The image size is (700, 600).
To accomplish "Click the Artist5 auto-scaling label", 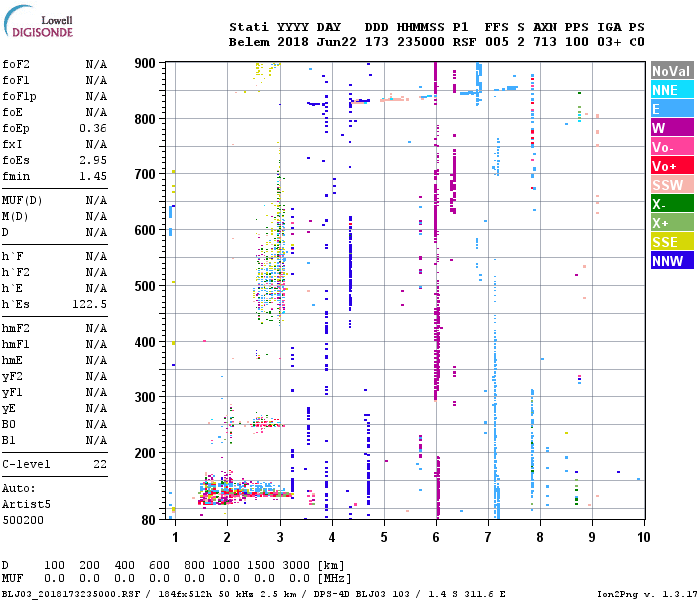I will coord(26,504).
